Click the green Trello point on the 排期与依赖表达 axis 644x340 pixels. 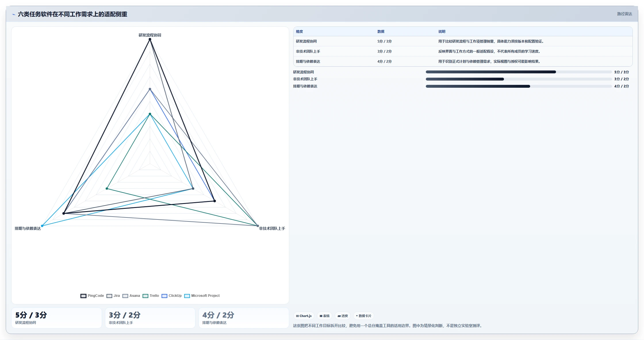click(x=107, y=189)
